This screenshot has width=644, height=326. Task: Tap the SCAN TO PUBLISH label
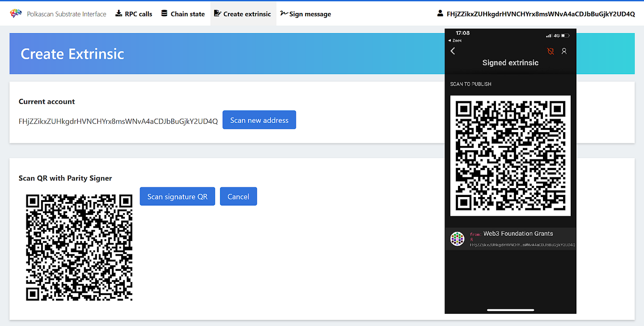[471, 84]
